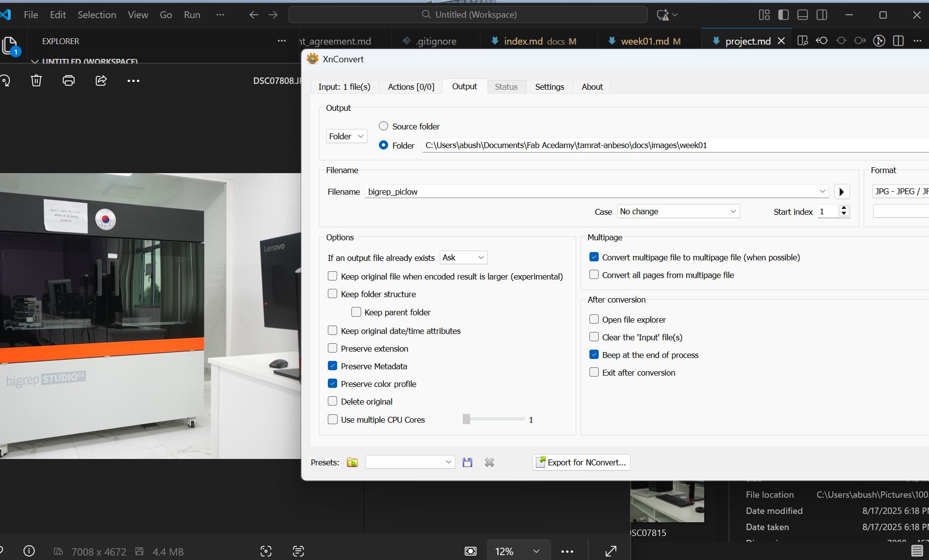
Task: Select the Source folder radio button
Action: click(383, 126)
